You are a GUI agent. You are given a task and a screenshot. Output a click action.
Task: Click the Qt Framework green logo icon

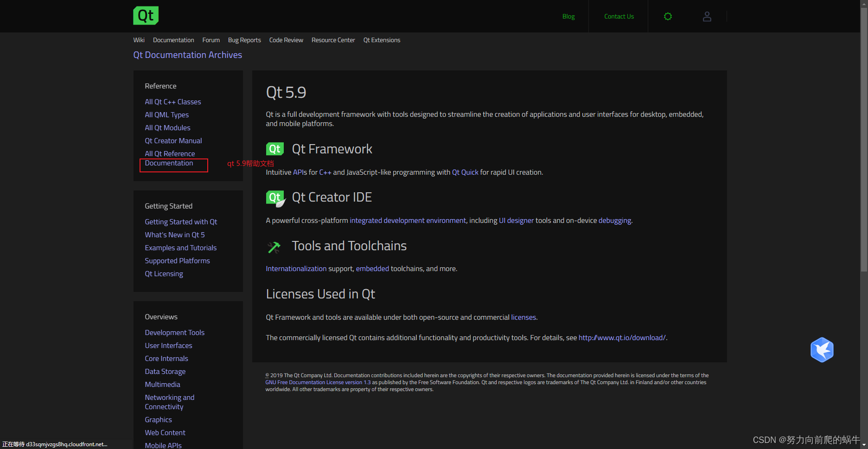click(274, 149)
